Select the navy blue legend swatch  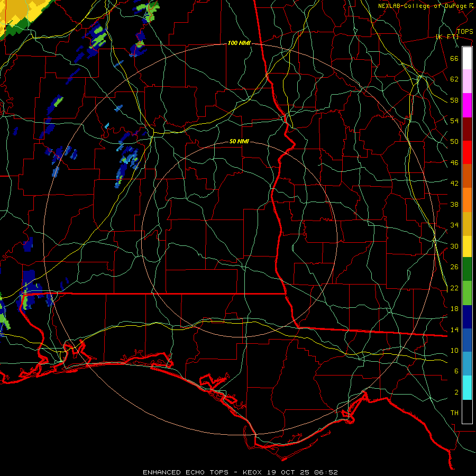467,317
